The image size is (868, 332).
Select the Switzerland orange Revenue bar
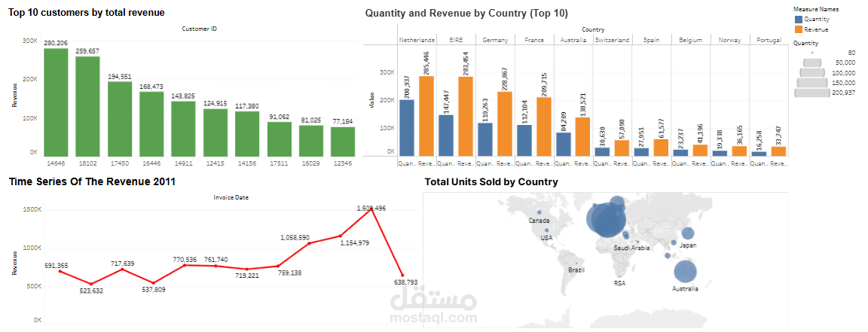[x=622, y=148]
